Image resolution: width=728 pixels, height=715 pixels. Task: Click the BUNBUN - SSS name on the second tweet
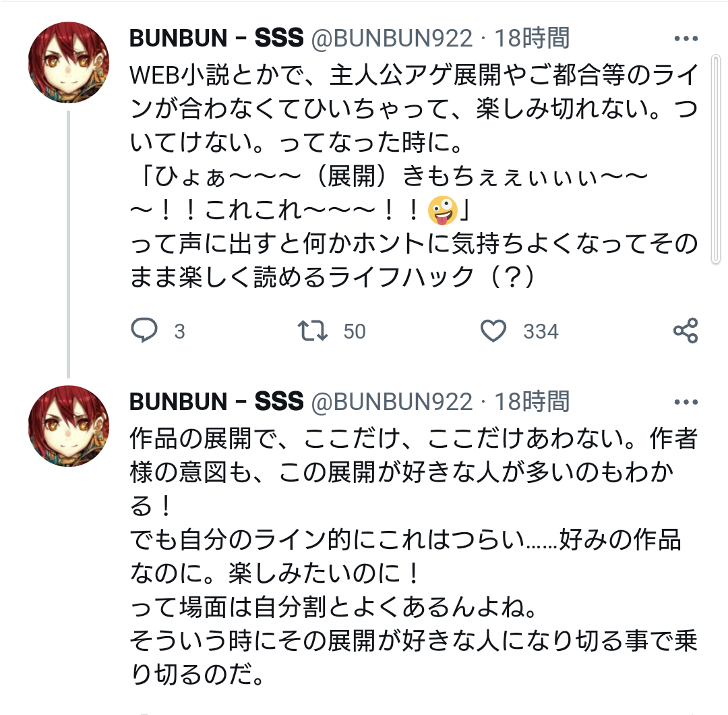(x=216, y=402)
